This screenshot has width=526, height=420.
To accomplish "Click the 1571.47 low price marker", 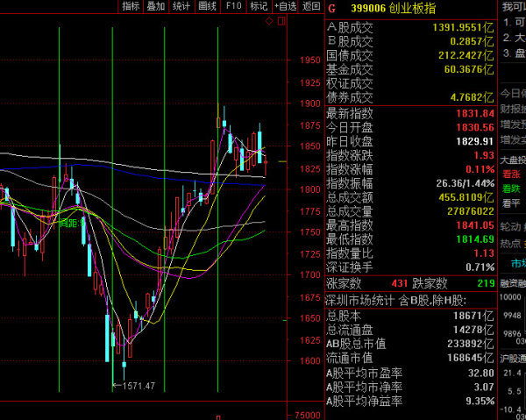I will 139,385.
